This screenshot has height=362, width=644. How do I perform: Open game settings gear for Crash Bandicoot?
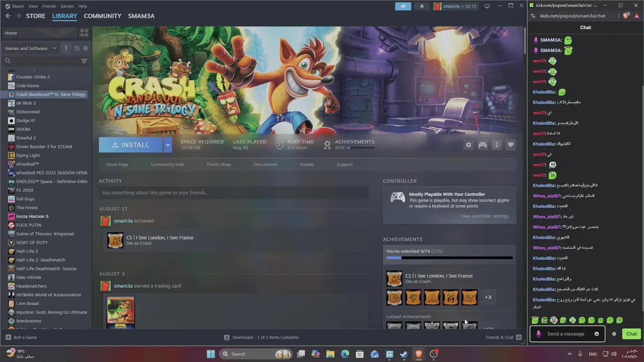[468, 145]
